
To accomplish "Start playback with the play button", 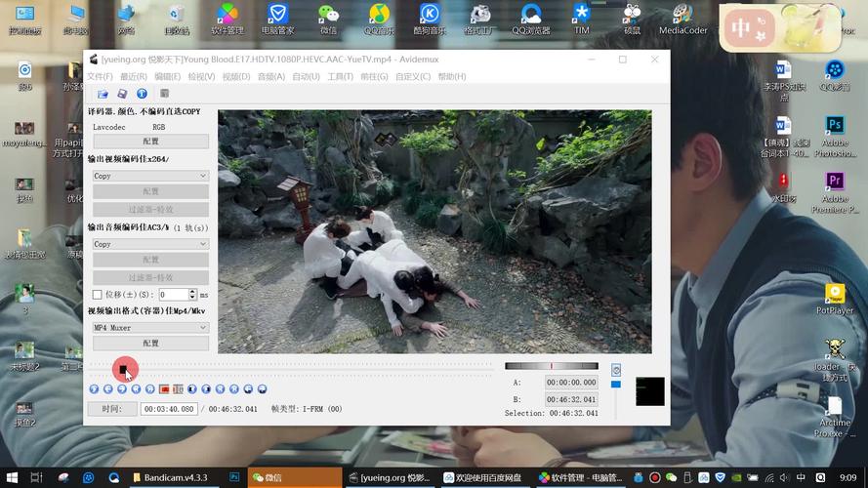I will [94, 389].
